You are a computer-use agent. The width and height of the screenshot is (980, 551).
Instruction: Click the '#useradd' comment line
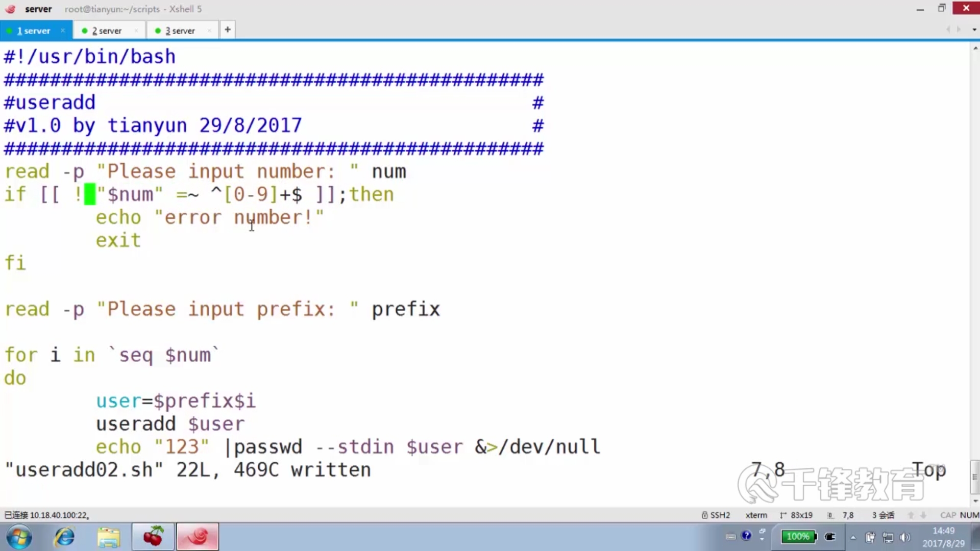(50, 103)
